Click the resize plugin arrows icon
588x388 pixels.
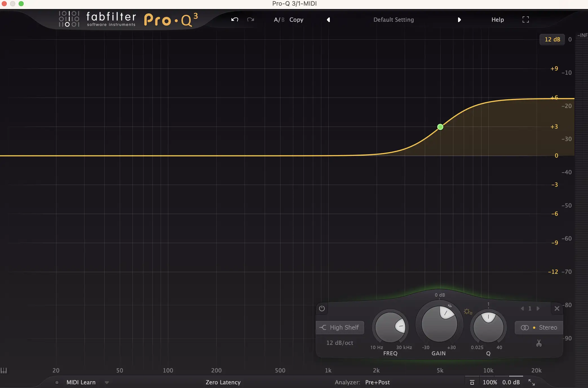point(531,382)
